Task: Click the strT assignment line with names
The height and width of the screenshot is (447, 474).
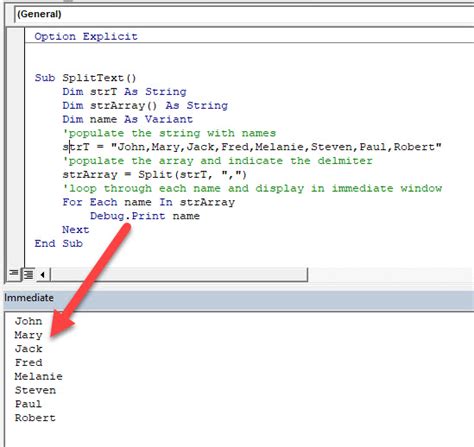Action: click(x=252, y=147)
